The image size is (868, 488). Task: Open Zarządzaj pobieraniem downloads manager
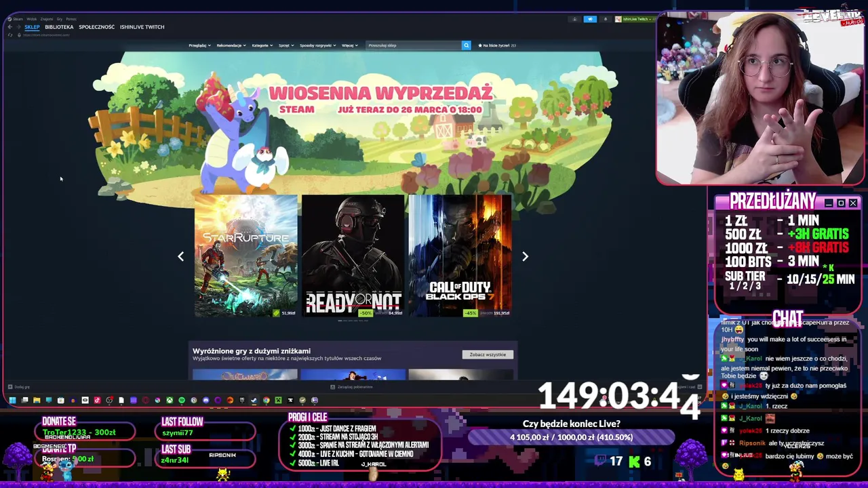351,387
